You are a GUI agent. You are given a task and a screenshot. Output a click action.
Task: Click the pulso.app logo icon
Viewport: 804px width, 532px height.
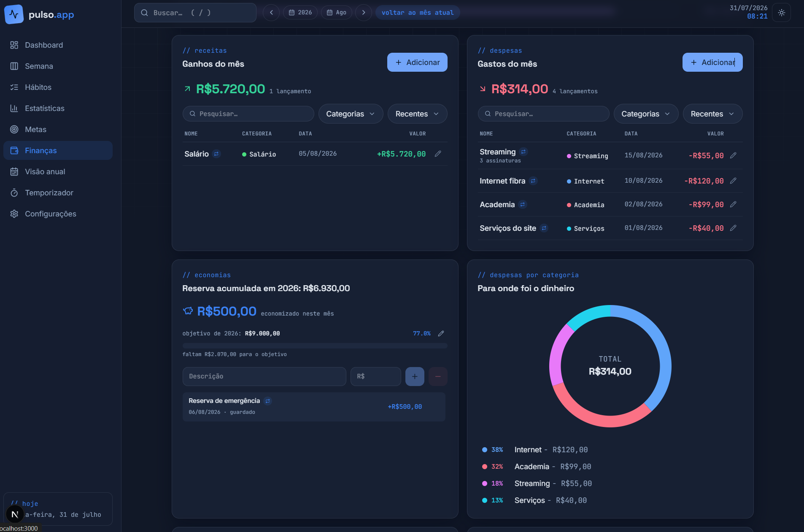pyautogui.click(x=14, y=14)
